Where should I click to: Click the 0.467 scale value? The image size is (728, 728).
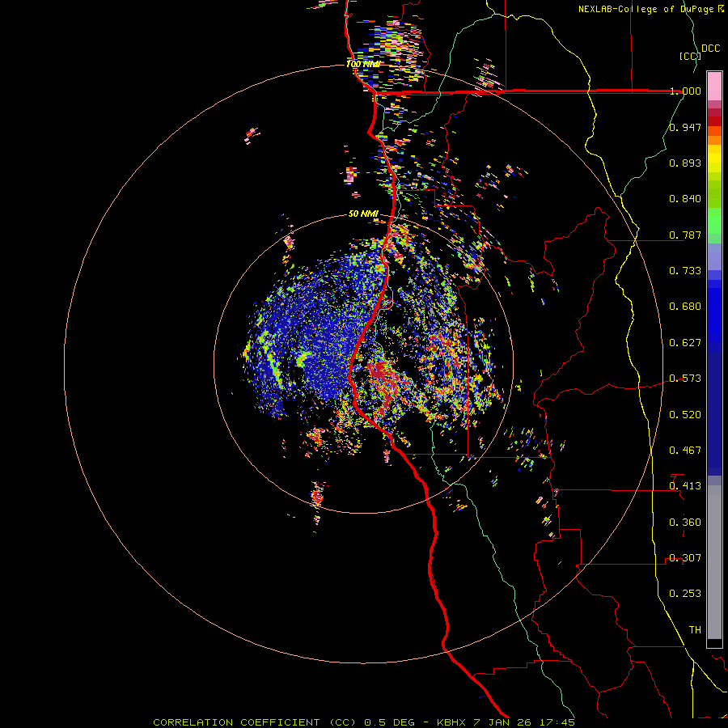point(685,451)
